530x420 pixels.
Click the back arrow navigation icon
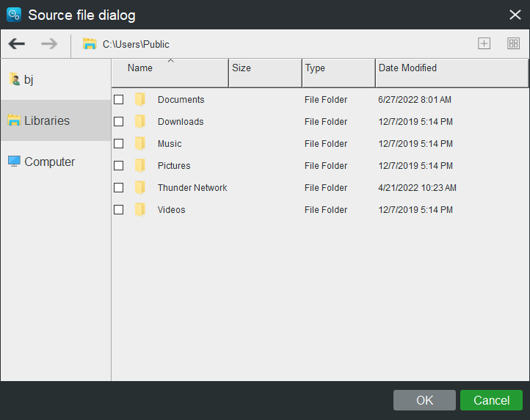(17, 43)
